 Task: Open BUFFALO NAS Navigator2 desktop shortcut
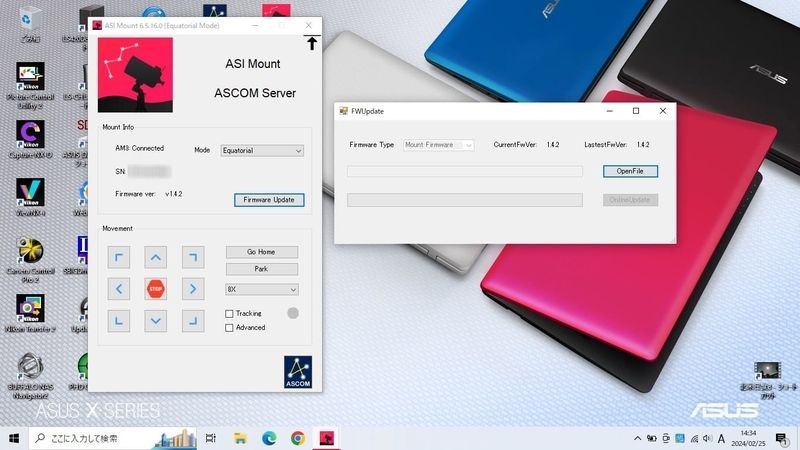[30, 376]
